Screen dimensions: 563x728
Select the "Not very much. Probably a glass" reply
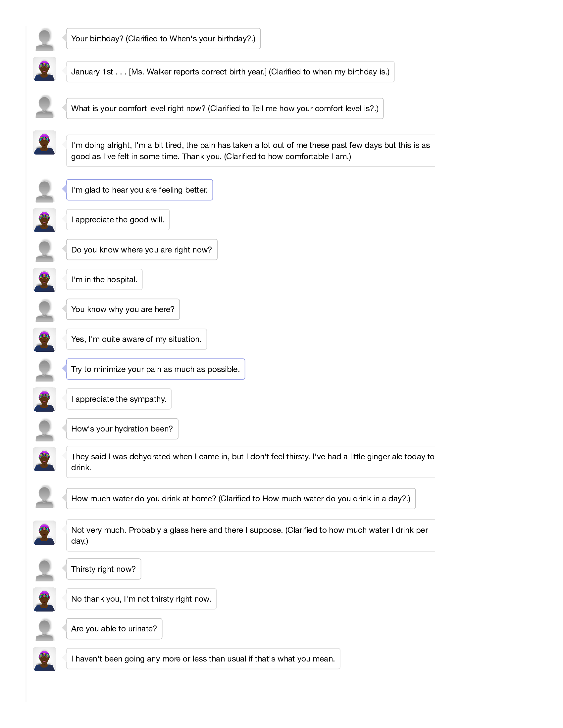(250, 535)
